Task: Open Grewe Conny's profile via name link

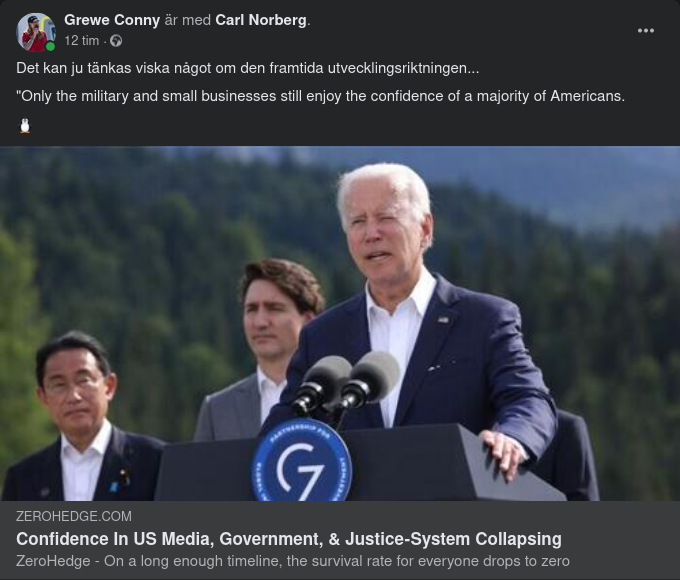Action: pyautogui.click(x=112, y=20)
